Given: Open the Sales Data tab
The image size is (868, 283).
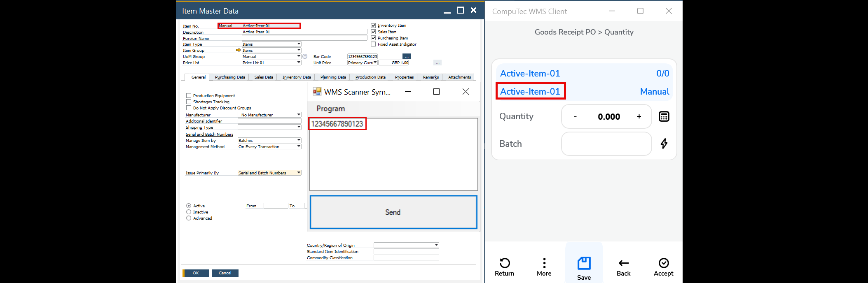Looking at the screenshot, I should coord(264,77).
